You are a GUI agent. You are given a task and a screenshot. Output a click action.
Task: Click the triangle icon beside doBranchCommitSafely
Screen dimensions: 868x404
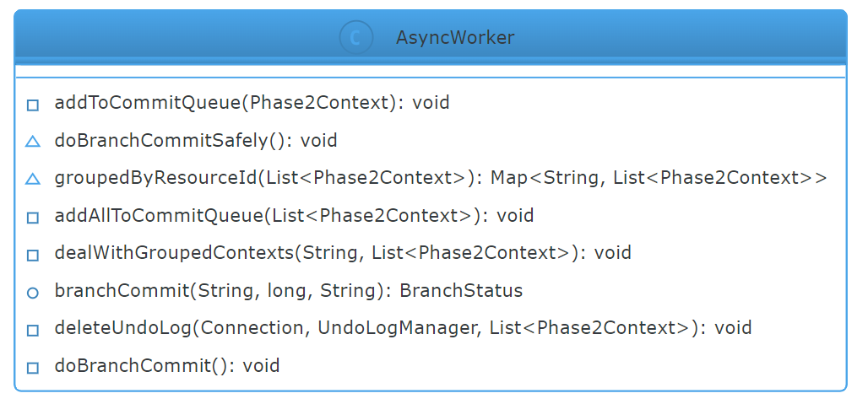33,142
